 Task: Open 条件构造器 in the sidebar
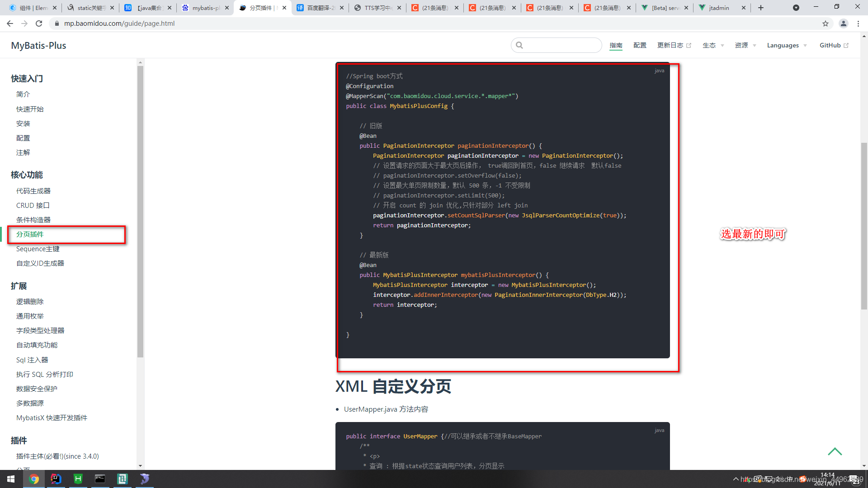pyautogui.click(x=33, y=220)
